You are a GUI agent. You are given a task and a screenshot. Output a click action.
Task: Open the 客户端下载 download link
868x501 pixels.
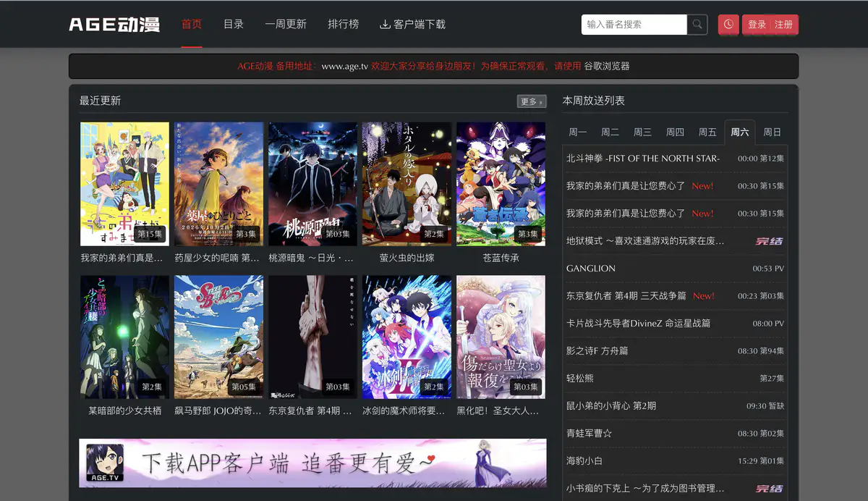[412, 24]
